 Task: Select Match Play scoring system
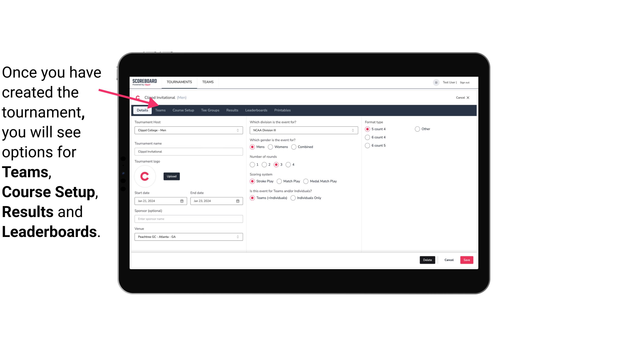(x=279, y=181)
